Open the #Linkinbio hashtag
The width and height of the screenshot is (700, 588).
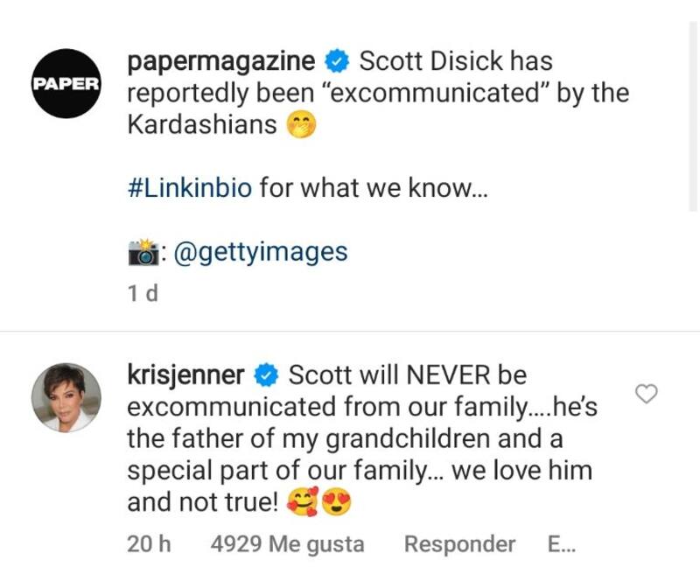(x=190, y=189)
